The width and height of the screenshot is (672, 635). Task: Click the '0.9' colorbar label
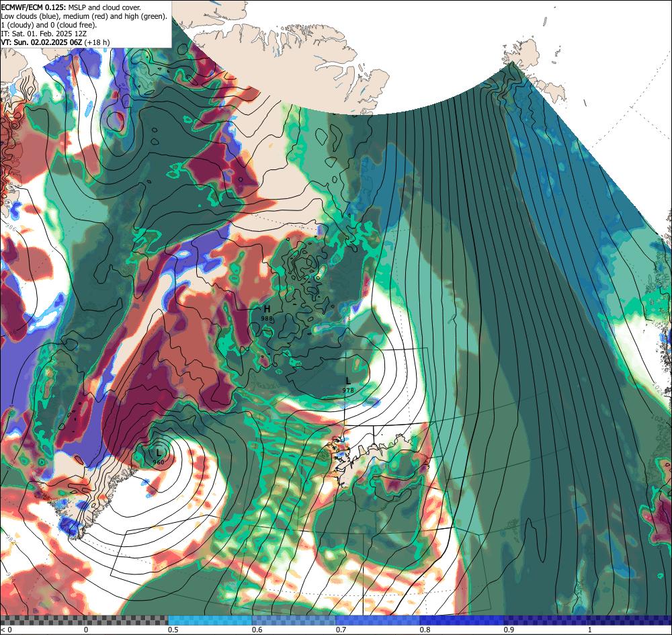pyautogui.click(x=509, y=630)
